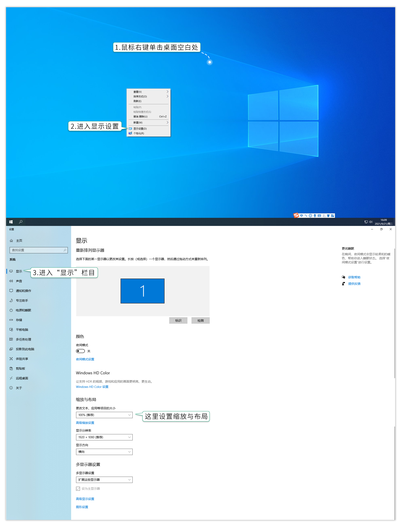
Task: Click the taskbar search magnifier icon
Action: click(x=21, y=222)
